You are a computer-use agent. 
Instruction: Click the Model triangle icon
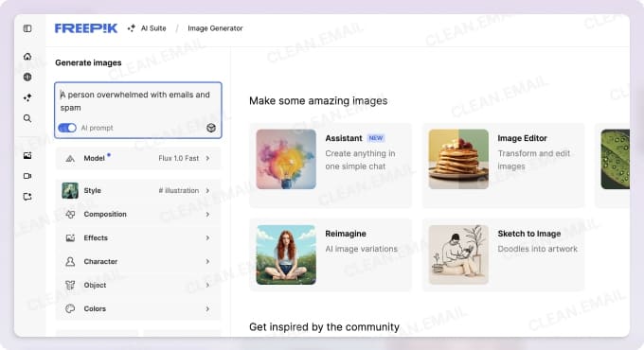70,158
